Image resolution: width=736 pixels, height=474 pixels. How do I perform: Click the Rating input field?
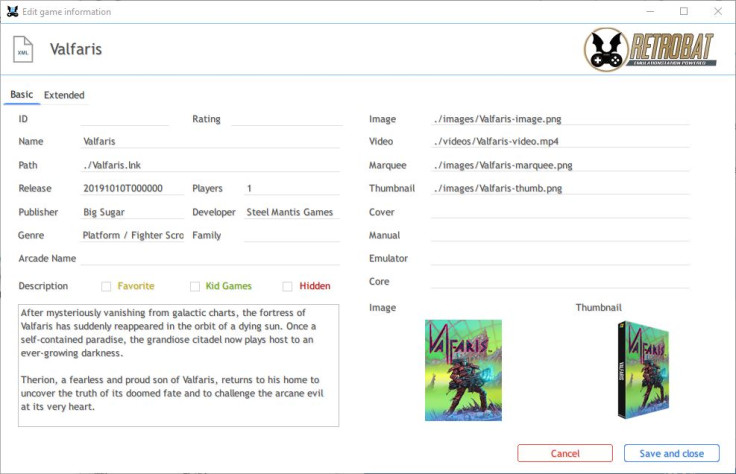tap(287, 119)
